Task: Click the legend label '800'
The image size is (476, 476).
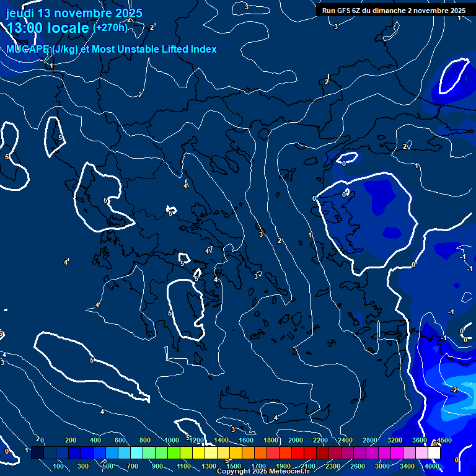Action: (145, 440)
